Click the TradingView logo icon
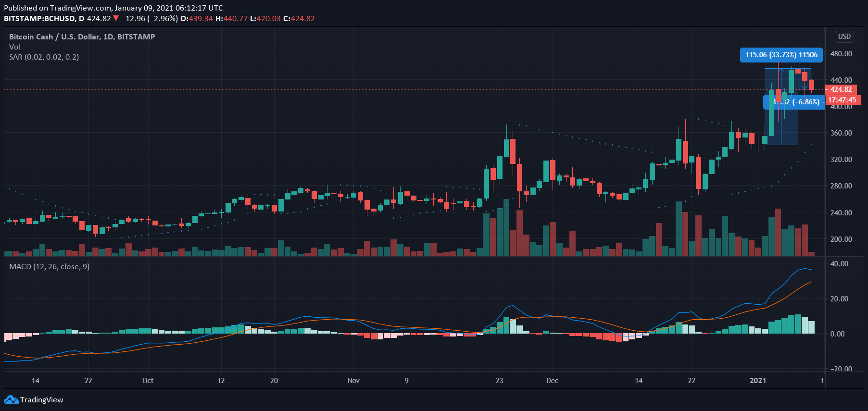868x411 pixels. pyautogui.click(x=11, y=400)
